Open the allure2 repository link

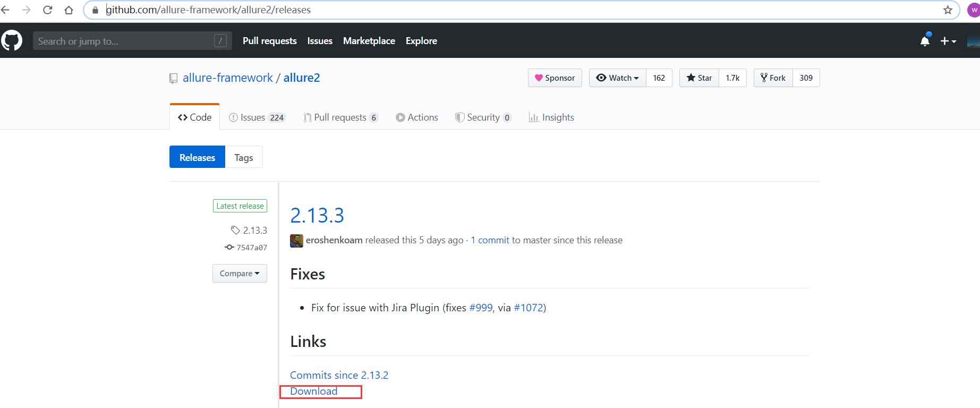302,78
